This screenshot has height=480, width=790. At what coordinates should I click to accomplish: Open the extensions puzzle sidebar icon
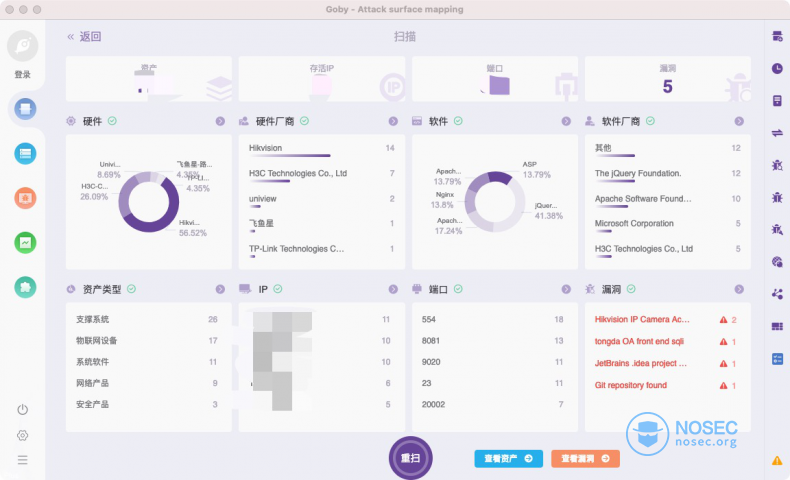click(x=25, y=287)
